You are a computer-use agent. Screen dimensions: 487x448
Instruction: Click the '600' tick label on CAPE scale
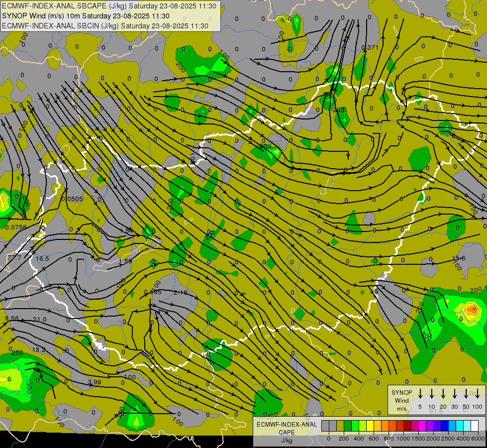coord(374,439)
